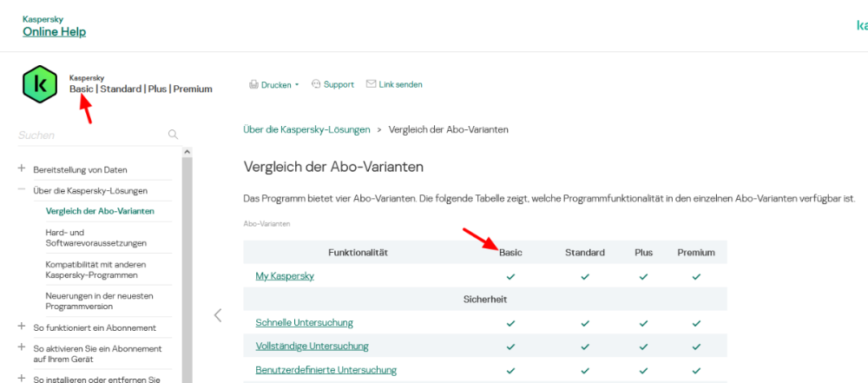This screenshot has width=868, height=383.
Task: Click the Standard column header
Action: click(x=584, y=253)
